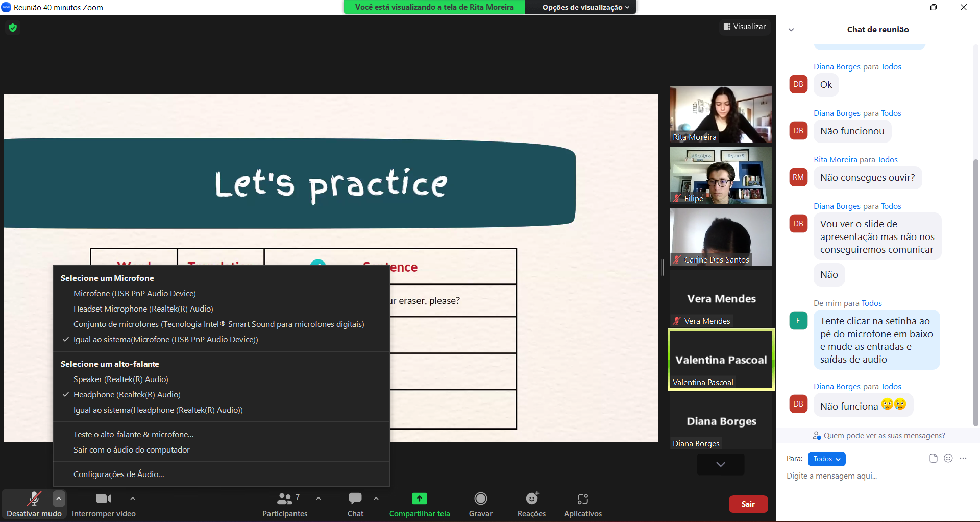Click the green F avatar in chat

[798, 321]
